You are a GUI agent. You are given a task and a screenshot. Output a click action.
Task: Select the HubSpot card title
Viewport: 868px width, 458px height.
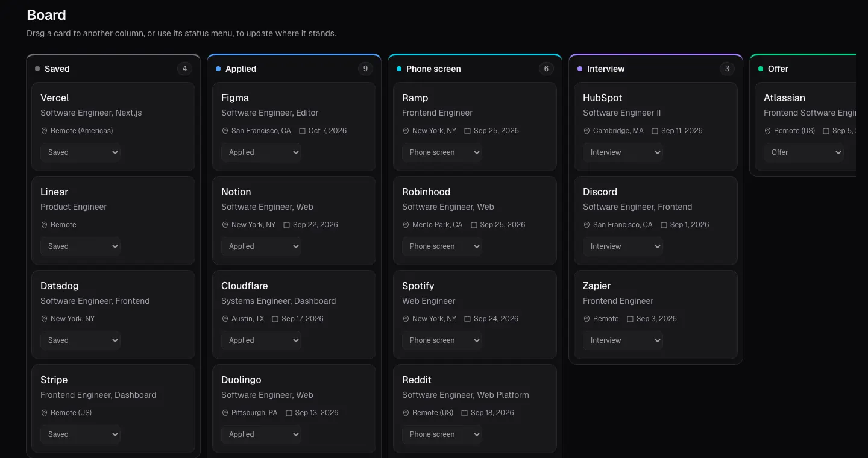point(603,98)
